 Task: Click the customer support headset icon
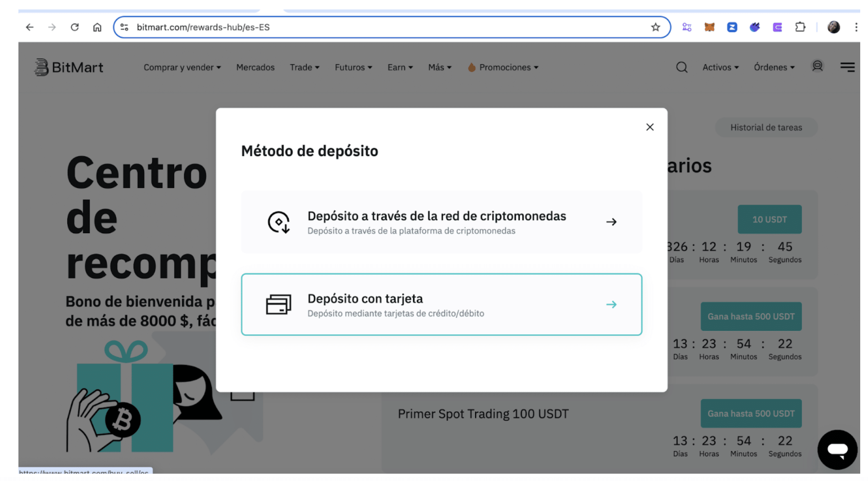point(817,67)
